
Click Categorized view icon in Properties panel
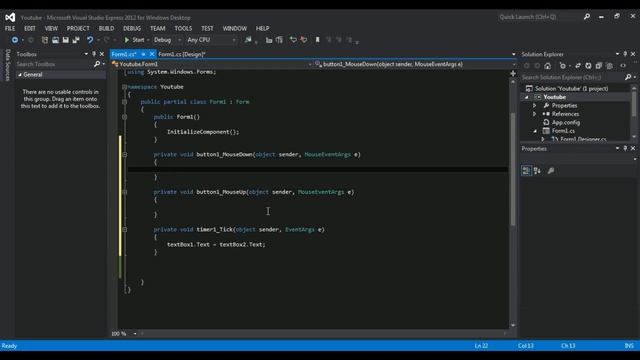(527, 171)
